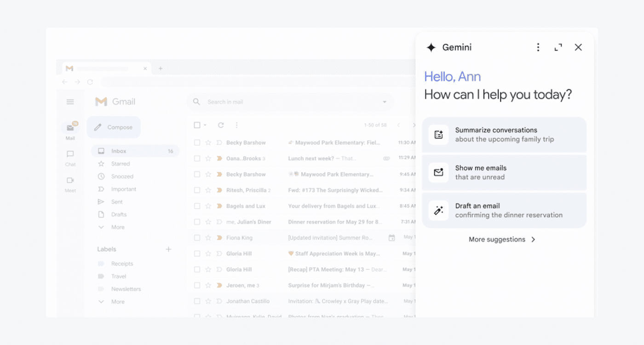Add a new label with plus icon
This screenshot has height=345, width=644.
coord(168,249)
